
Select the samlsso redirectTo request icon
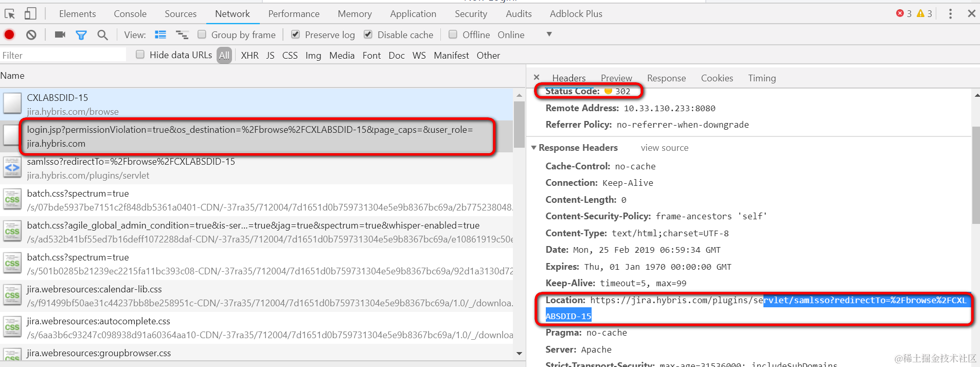(12, 168)
